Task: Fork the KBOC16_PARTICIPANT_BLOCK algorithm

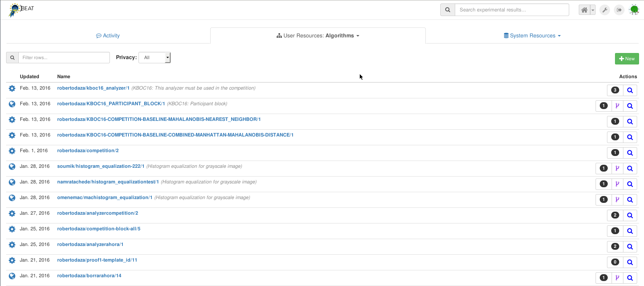Action: [x=617, y=106]
